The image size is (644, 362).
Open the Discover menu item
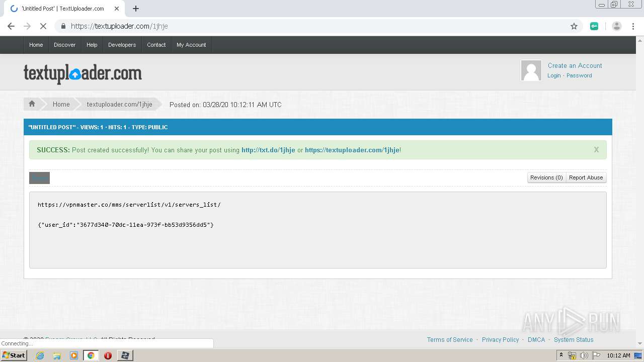tap(64, 45)
